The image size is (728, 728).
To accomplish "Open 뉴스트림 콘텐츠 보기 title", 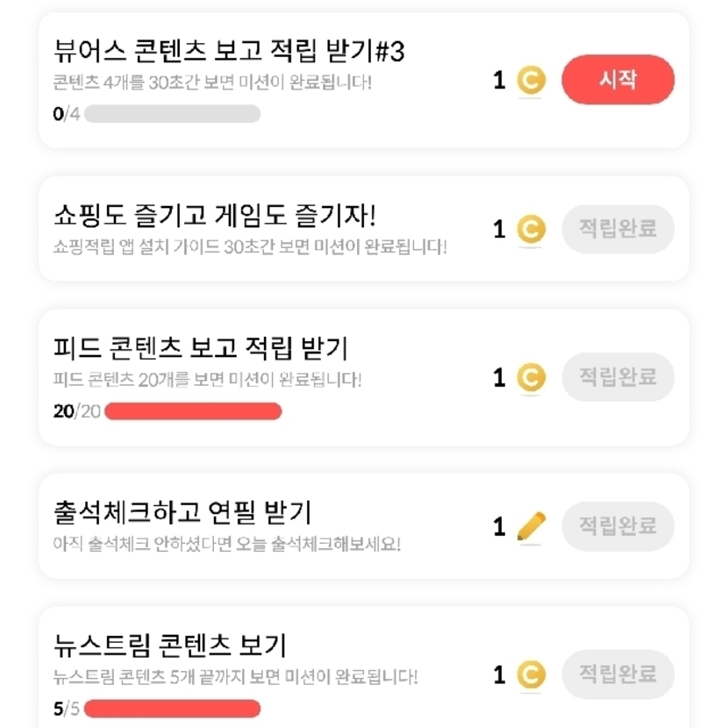I will point(169,646).
